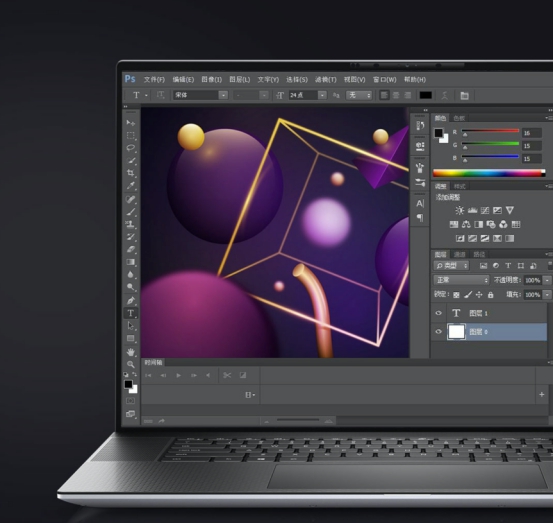Select the Crop tool
This screenshot has width=554, height=523.
131,173
